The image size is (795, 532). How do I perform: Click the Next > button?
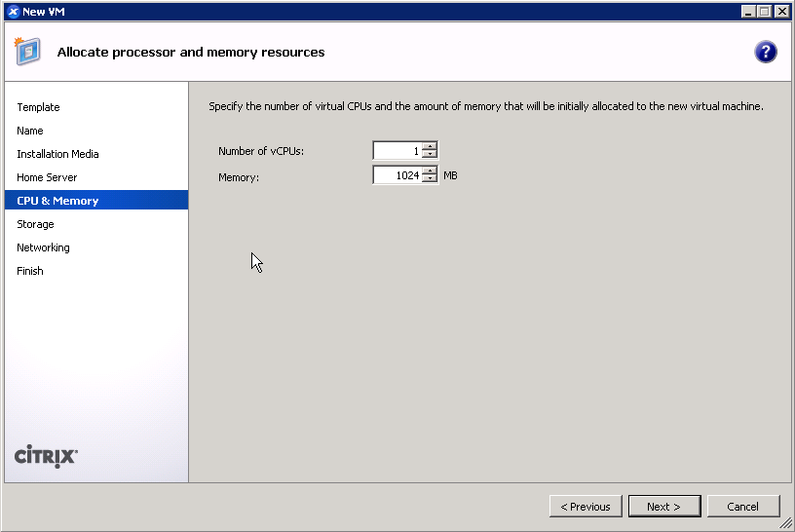pyautogui.click(x=664, y=506)
